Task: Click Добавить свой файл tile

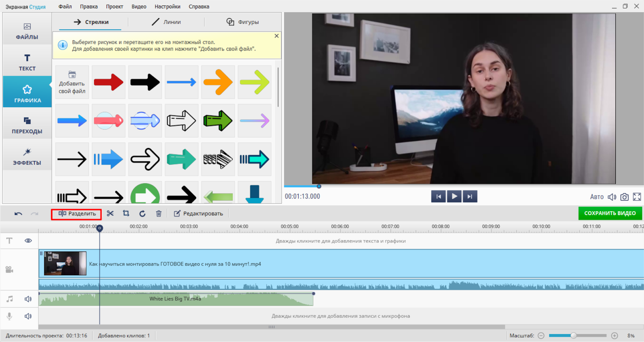Action: pyautogui.click(x=72, y=82)
